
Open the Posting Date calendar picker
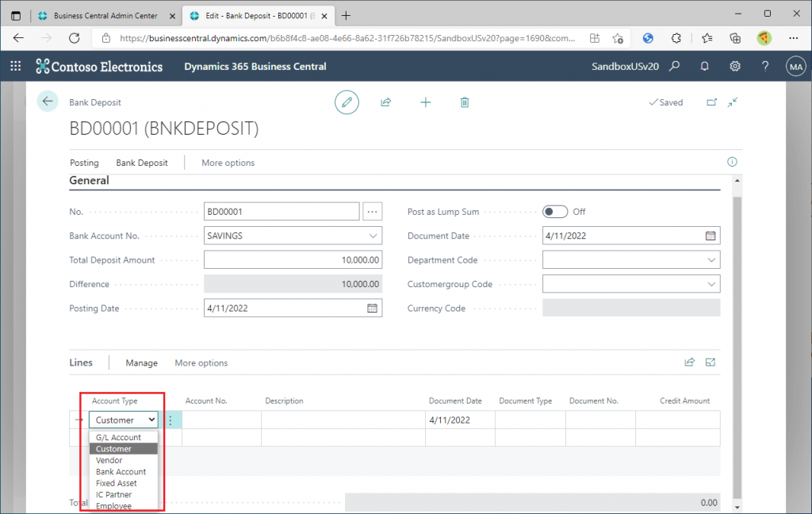click(x=372, y=309)
